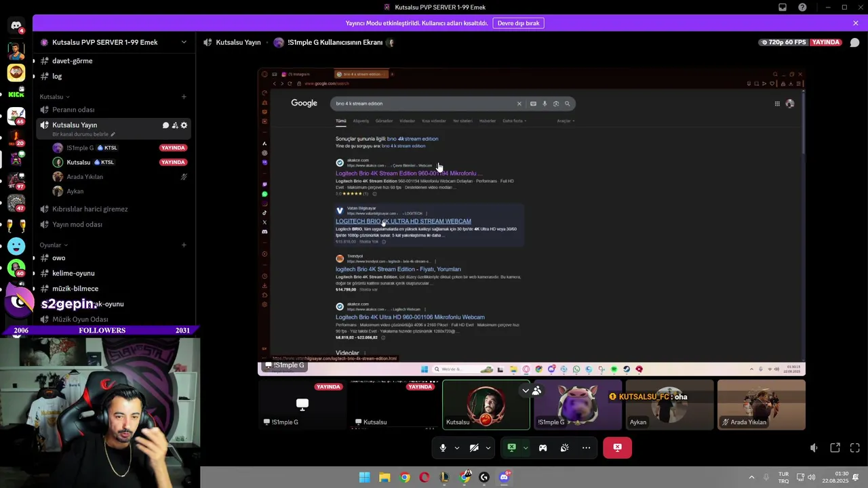Mute the microphone
868x488 pixels.
(442, 447)
